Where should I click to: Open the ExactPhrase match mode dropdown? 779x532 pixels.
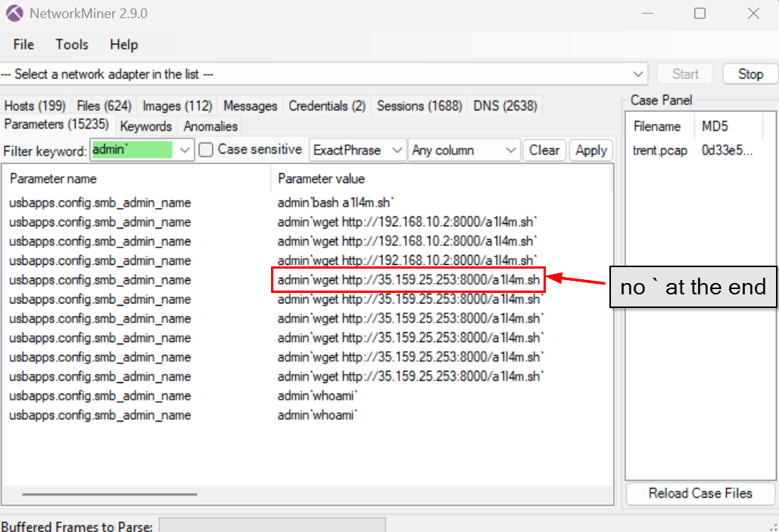click(357, 150)
